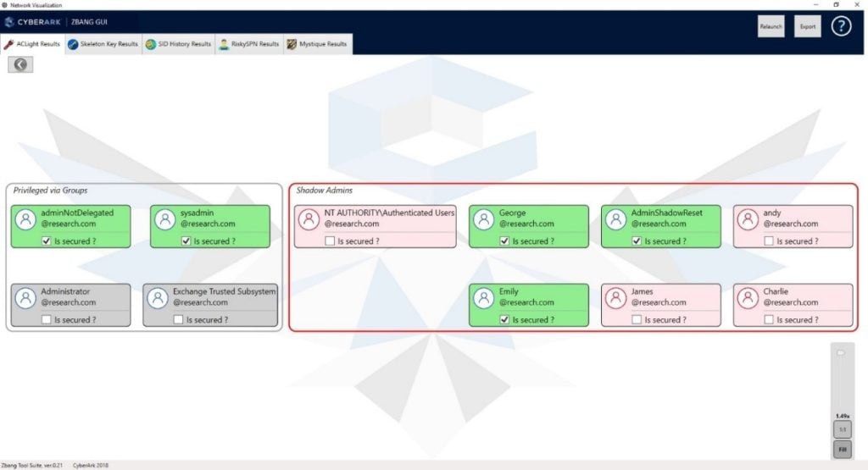Screen dimensions: 868x470
Task: Click adminNotDelegated user avatar icon
Action: click(25, 219)
